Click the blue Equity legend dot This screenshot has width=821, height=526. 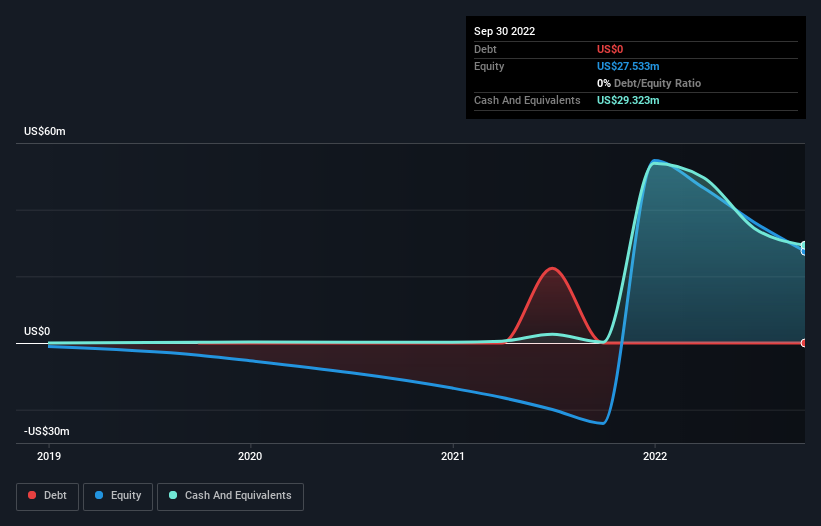[x=99, y=495]
